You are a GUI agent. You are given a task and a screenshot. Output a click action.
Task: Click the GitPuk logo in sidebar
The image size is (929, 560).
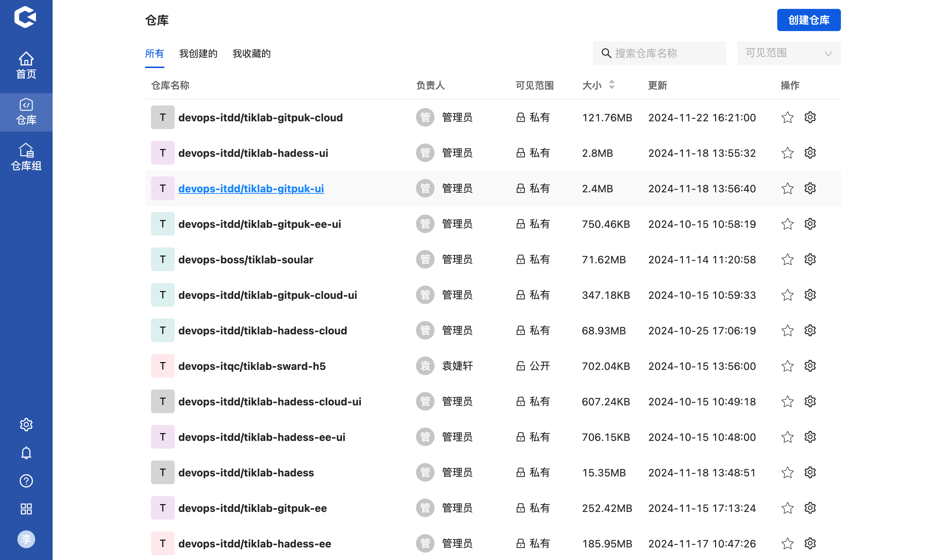click(x=25, y=17)
